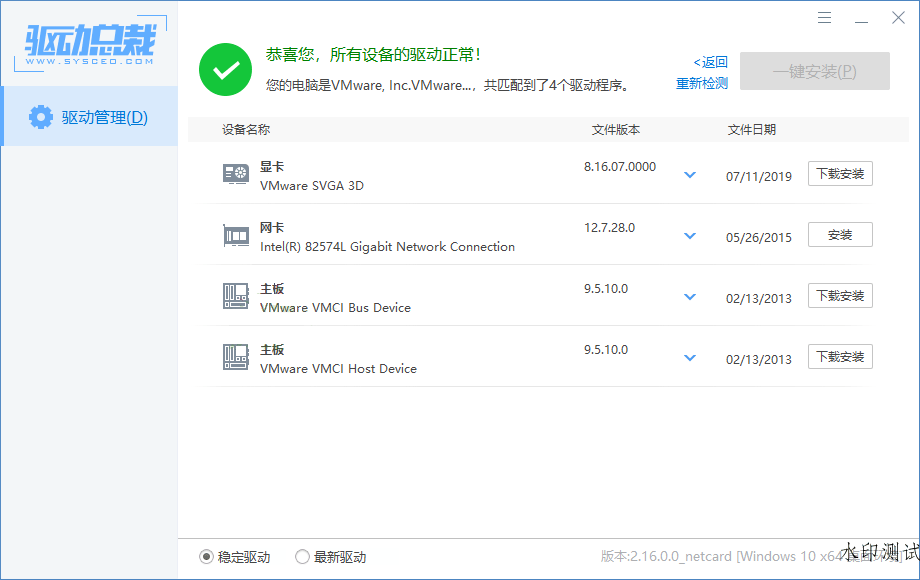Click the VMware VMCI Host Device name
920x580 pixels.
[x=338, y=368]
